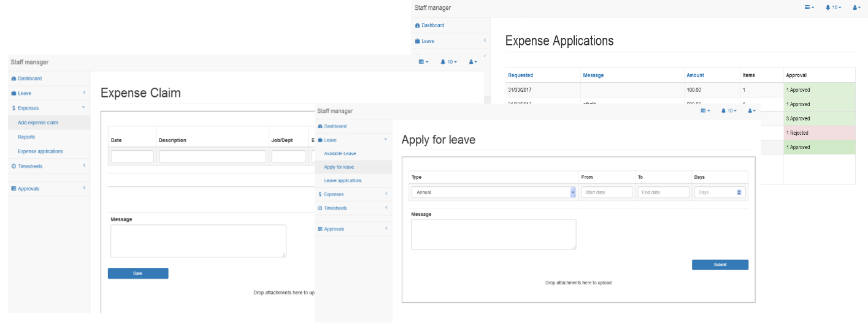Open bell notifications in Expense Claim window
Viewport: 868px width, 331px height.
click(x=449, y=62)
